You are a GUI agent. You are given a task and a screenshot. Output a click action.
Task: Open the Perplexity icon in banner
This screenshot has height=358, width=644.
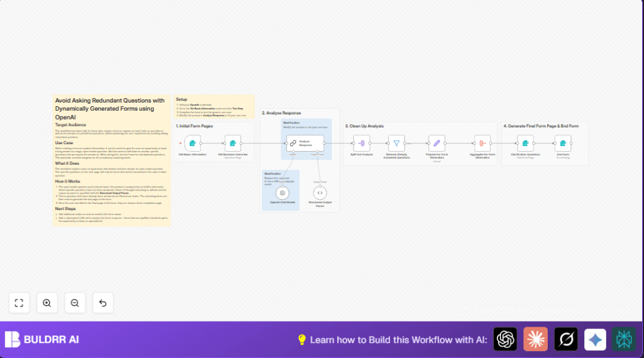pos(624,339)
